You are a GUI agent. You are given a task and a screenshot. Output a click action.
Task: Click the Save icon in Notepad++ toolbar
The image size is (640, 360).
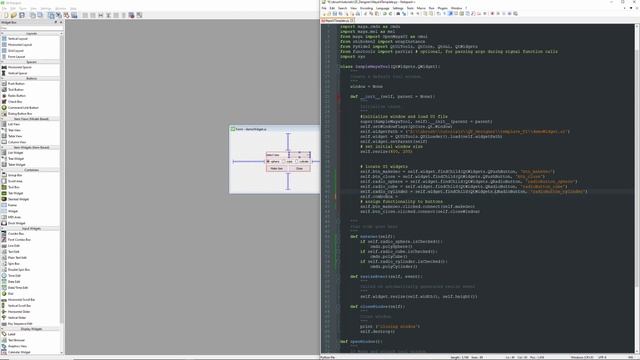335,13
